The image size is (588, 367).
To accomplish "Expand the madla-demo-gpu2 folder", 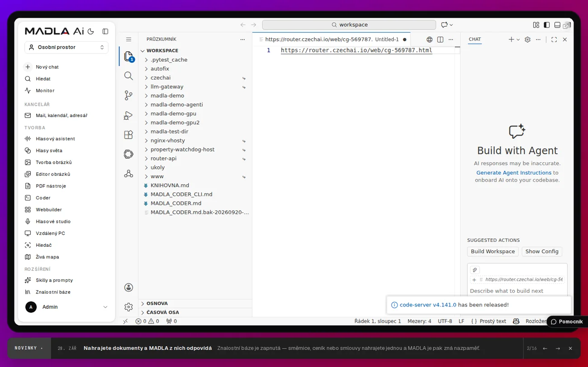I will [x=195, y=122].
